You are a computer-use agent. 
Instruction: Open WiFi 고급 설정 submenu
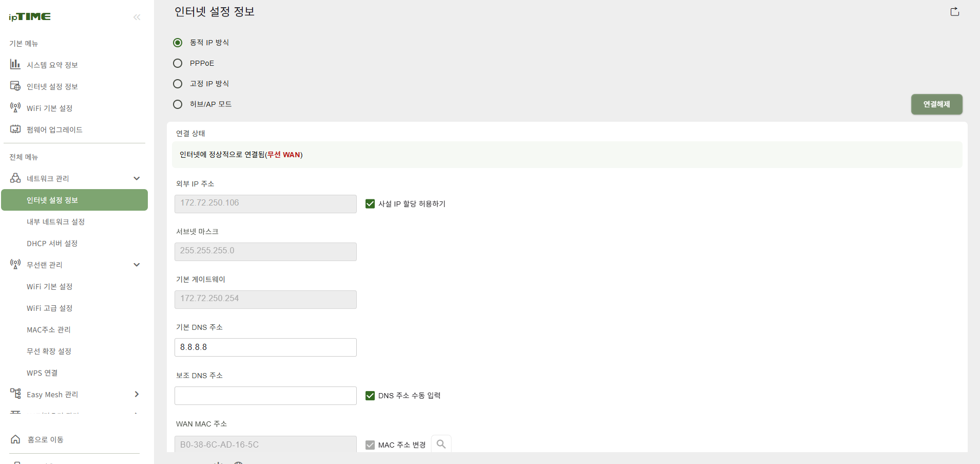tap(49, 308)
